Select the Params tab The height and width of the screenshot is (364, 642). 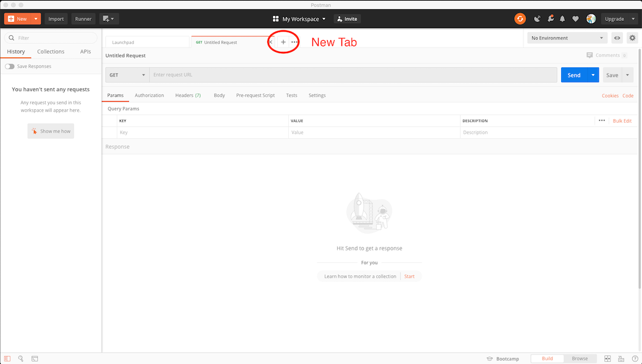point(115,95)
